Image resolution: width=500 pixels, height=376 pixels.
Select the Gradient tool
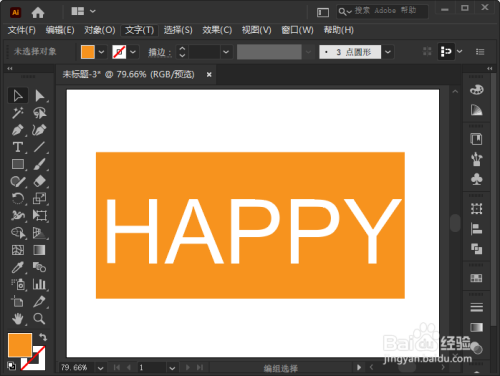click(x=39, y=250)
